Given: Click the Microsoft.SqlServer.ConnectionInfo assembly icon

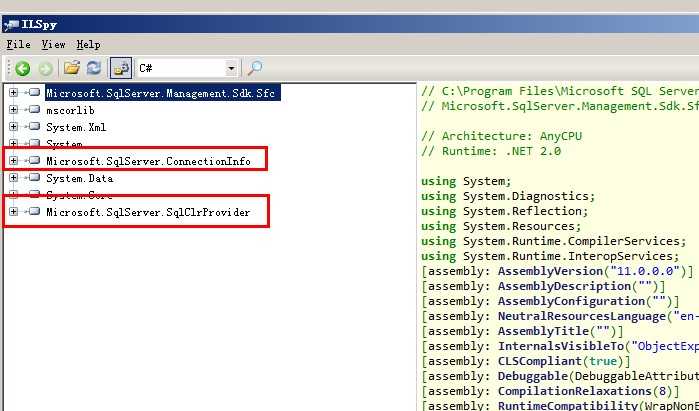Looking at the screenshot, I should tap(34, 160).
